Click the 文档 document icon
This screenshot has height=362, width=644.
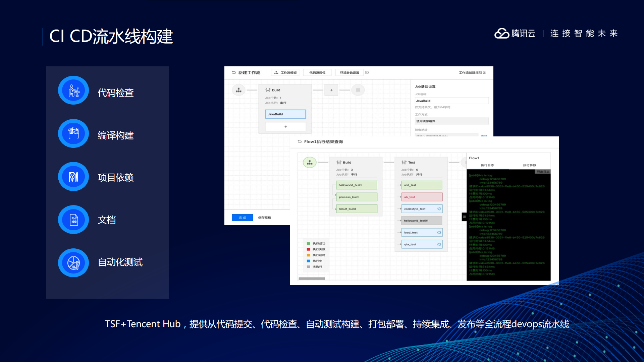(x=73, y=220)
